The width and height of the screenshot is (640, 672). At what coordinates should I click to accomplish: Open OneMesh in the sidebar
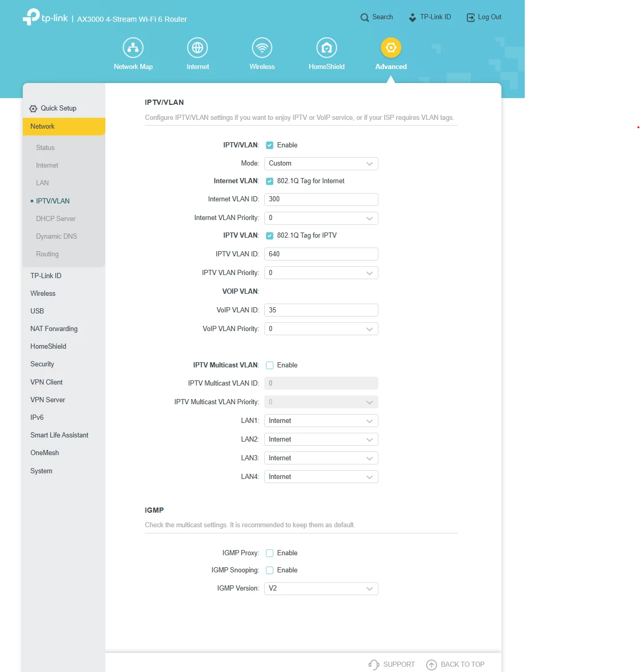[45, 453]
